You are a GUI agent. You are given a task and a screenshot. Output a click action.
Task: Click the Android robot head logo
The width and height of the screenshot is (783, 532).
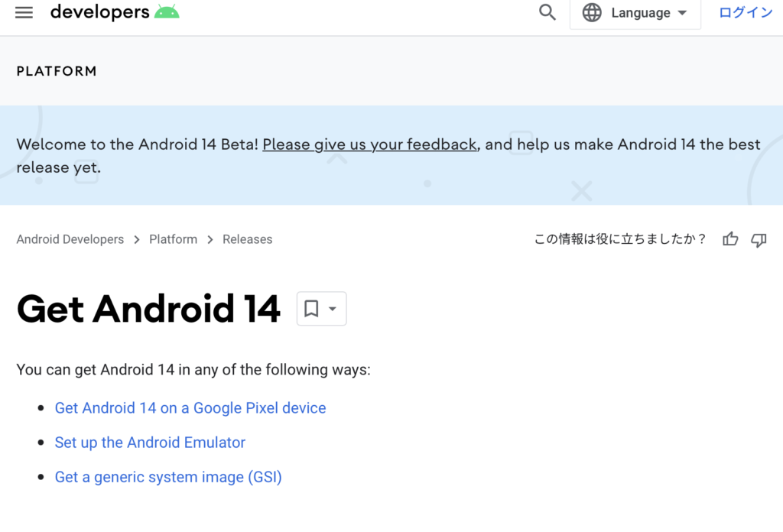point(167,11)
